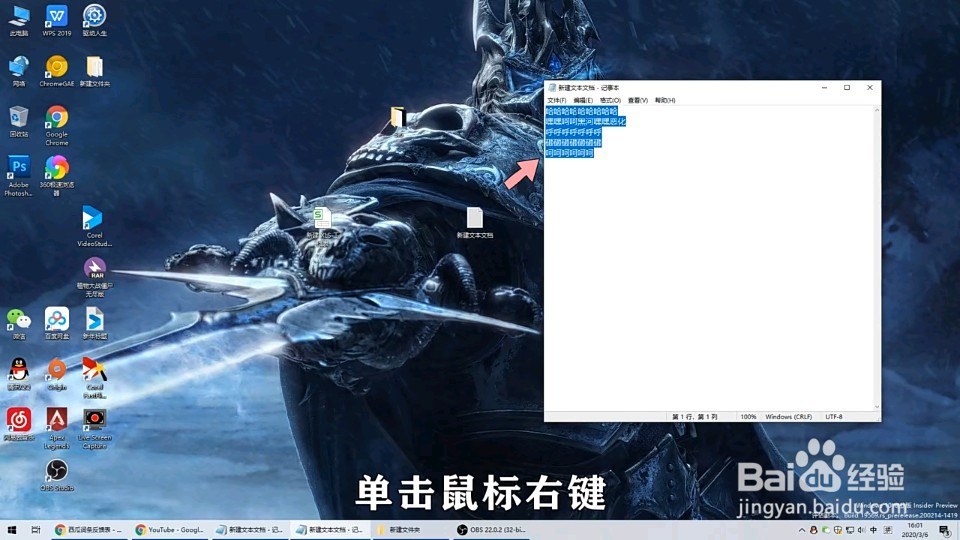Open the taskbar clock showing 16:01
The height and width of the screenshot is (540, 960).
(x=915, y=530)
